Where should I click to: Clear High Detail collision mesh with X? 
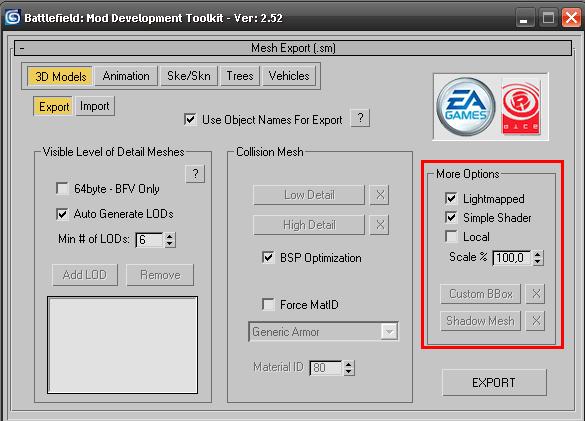[380, 225]
